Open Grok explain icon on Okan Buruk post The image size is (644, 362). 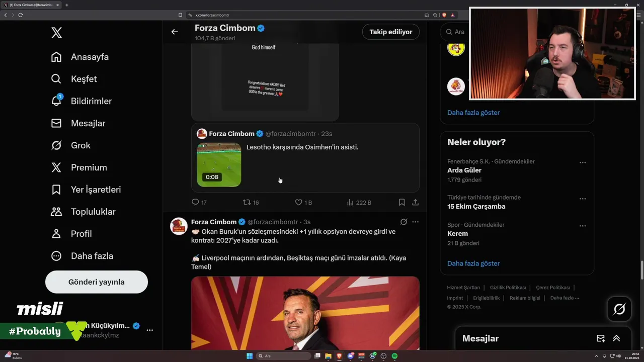404,222
